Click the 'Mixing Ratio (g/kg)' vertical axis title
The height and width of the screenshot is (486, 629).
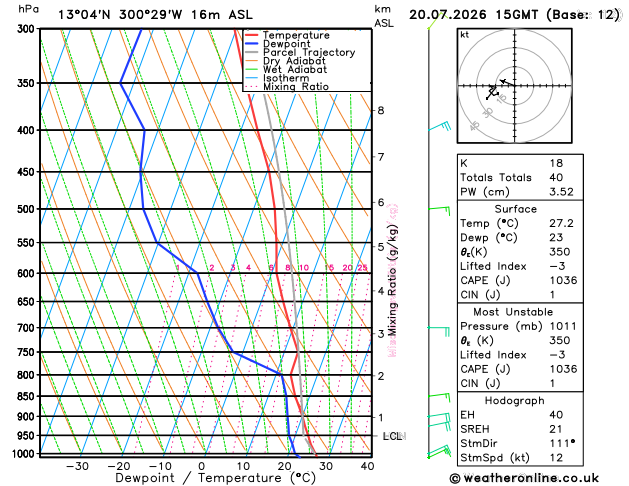click(x=392, y=280)
